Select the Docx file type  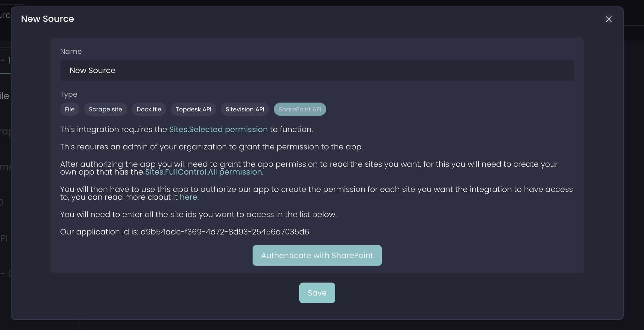(x=149, y=109)
